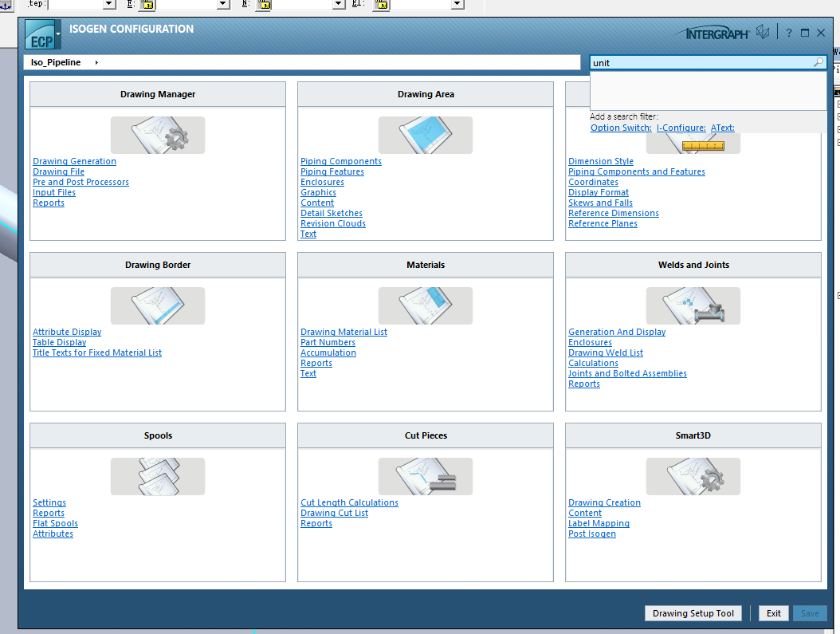Click the Intergraph cube logo icon
The width and height of the screenshot is (840, 634).
coord(763,32)
